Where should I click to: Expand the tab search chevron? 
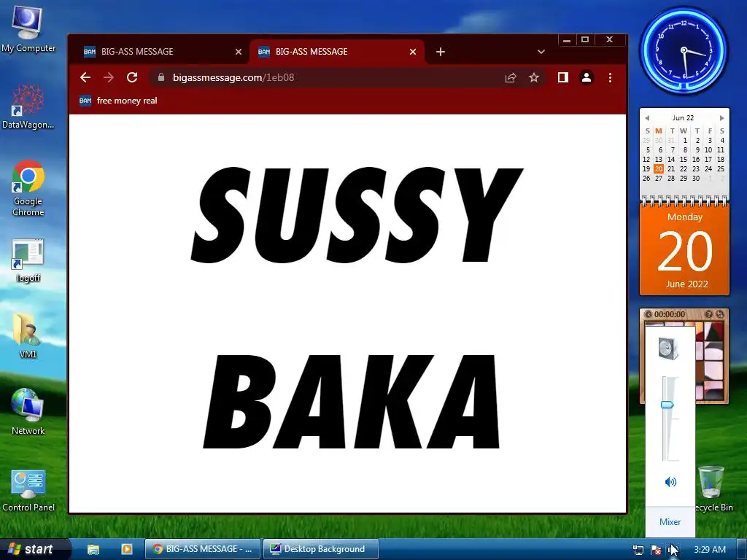pyautogui.click(x=541, y=52)
